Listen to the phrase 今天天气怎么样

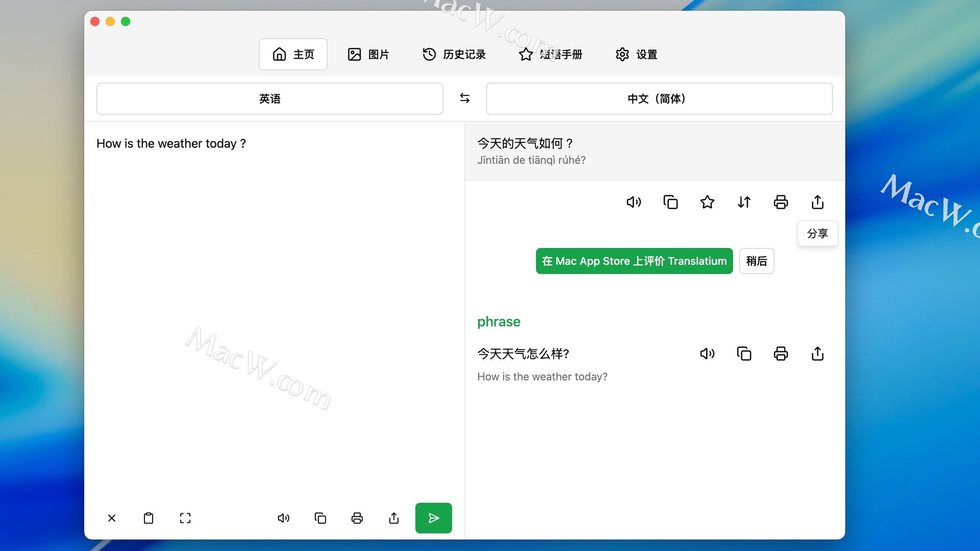pyautogui.click(x=707, y=354)
